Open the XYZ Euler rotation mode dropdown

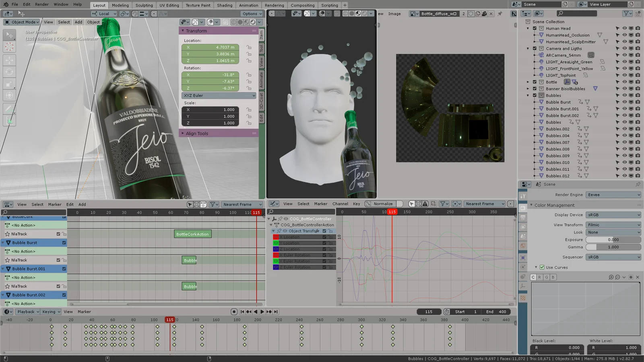[219, 96]
